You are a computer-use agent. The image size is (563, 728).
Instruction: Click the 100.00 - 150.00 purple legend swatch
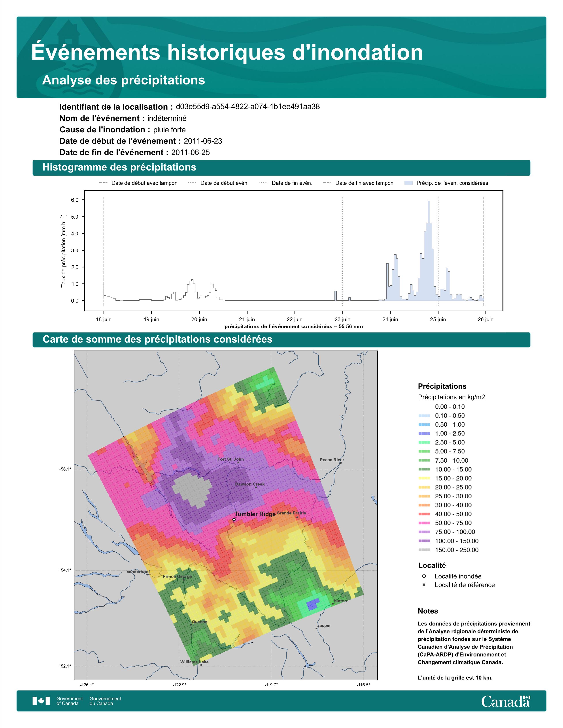[x=424, y=541]
